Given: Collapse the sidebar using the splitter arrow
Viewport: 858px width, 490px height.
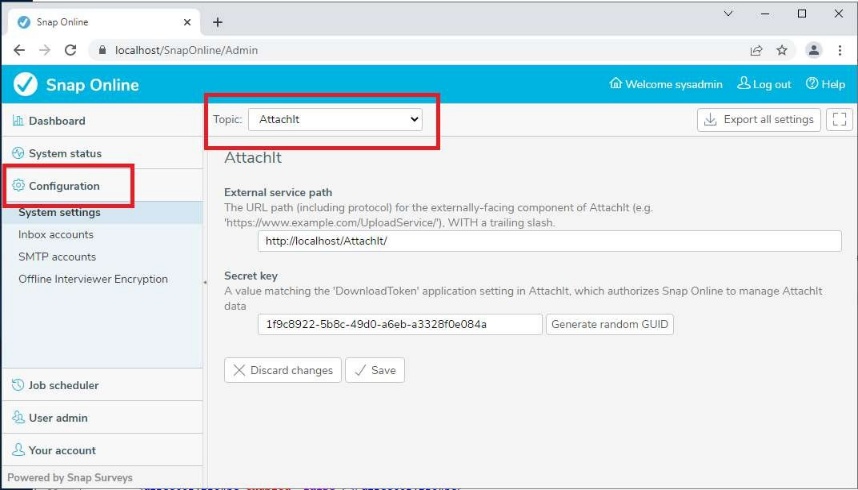Looking at the screenshot, I should [x=205, y=283].
